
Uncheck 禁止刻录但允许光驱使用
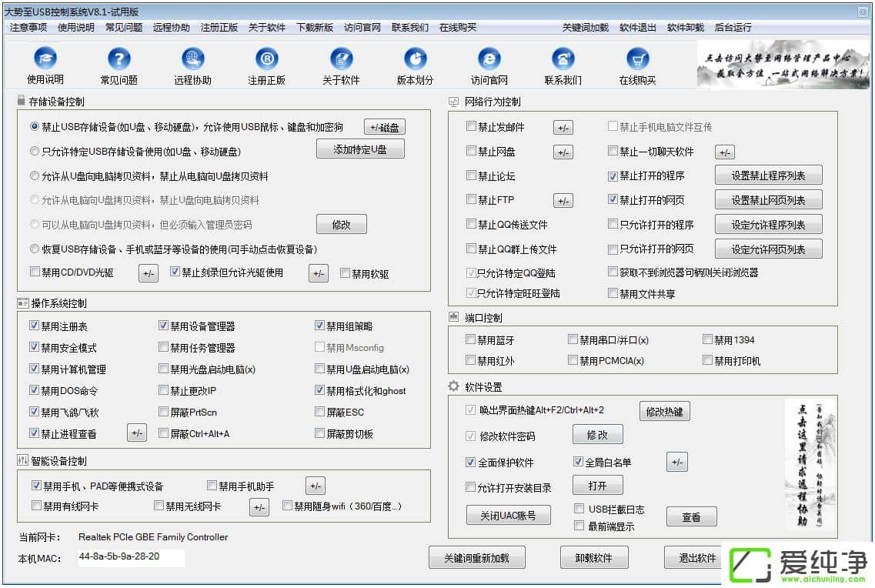[175, 272]
